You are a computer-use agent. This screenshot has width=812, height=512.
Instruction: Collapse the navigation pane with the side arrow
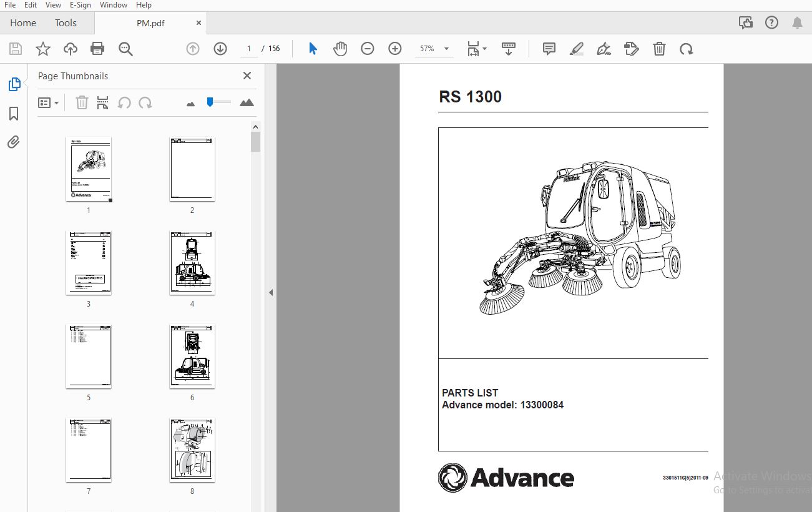click(x=271, y=292)
